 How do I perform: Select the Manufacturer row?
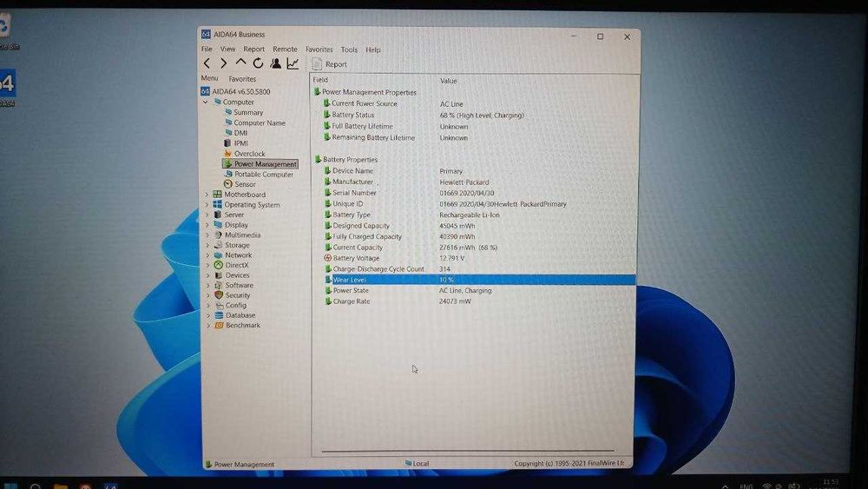406,182
